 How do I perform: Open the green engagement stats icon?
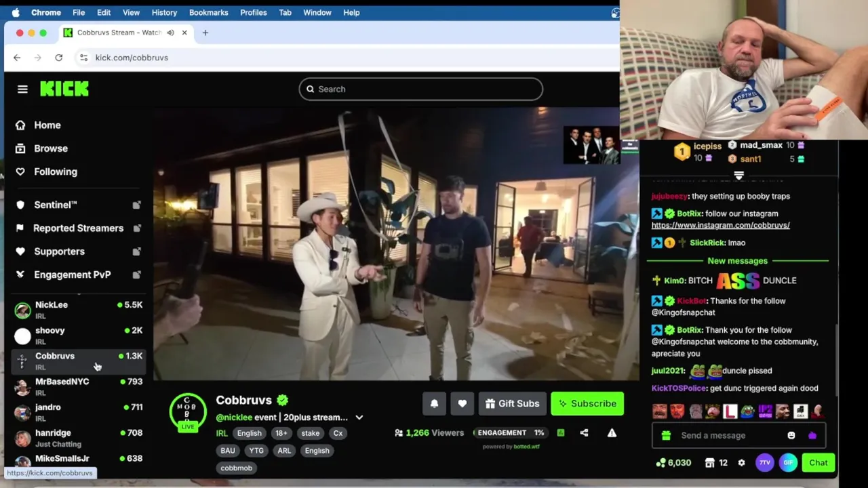561,432
